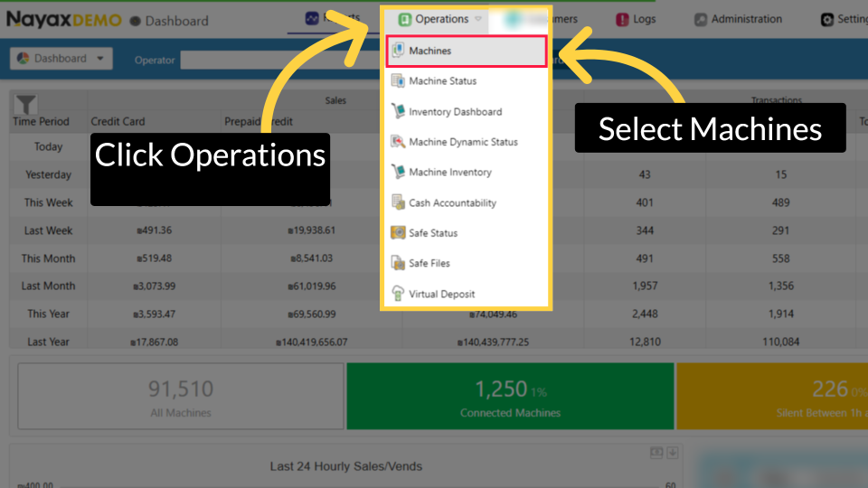Select Machines from the Operations menu

(467, 51)
